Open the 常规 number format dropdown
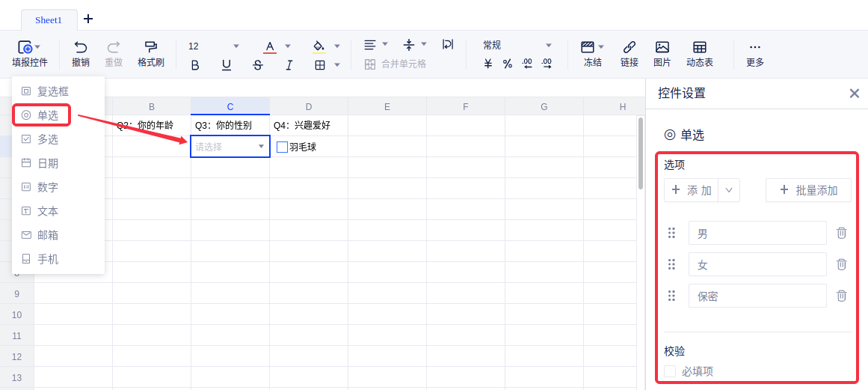This screenshot has height=390, width=868. (548, 46)
